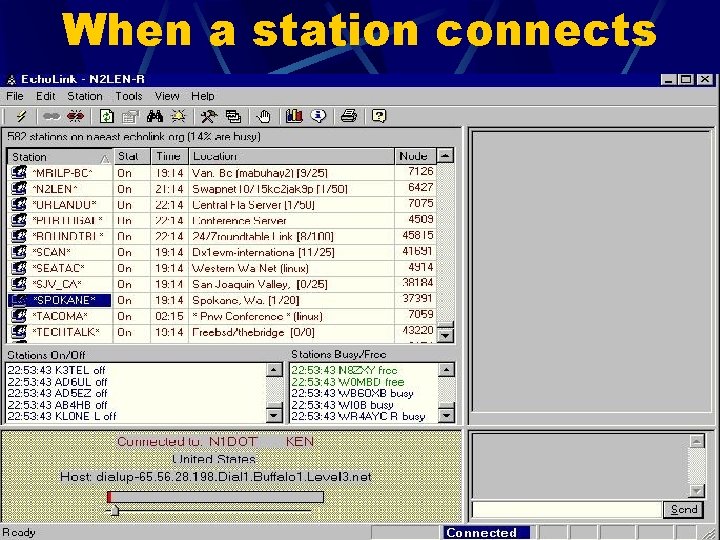
Task: Click the speech-bubble info icon
Action: 318,116
